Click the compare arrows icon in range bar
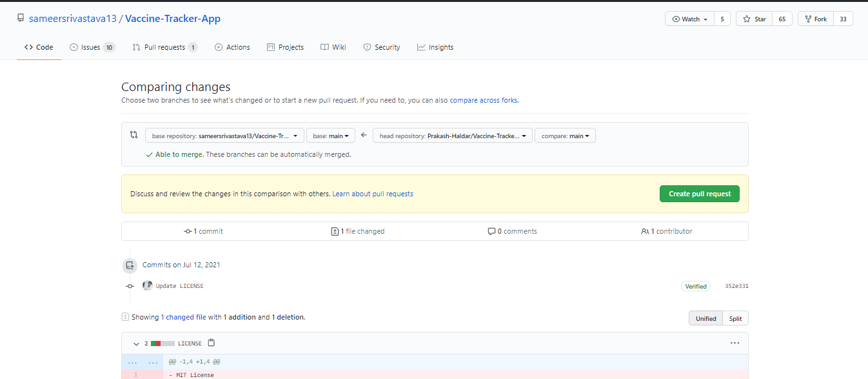 [133, 135]
